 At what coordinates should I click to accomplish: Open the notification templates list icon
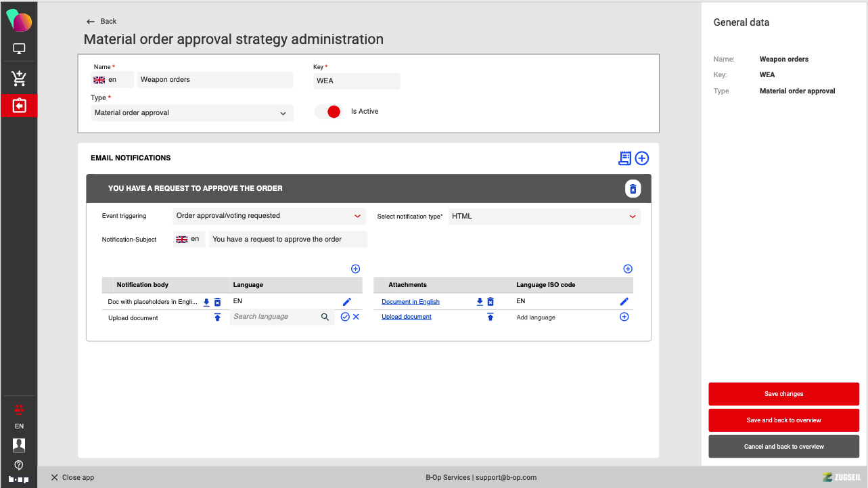(x=624, y=158)
